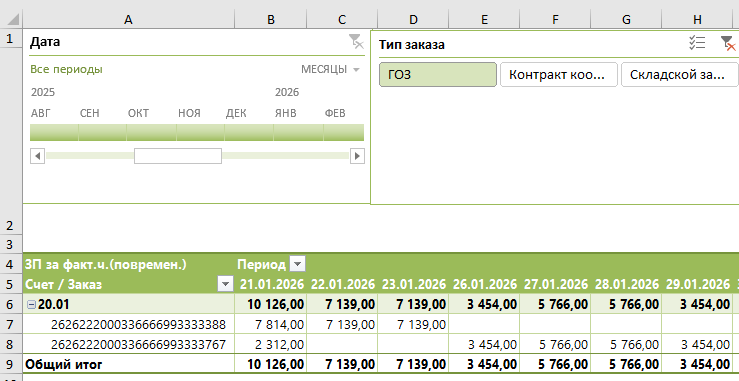
Task: Select row 3 header
Action: (11, 244)
